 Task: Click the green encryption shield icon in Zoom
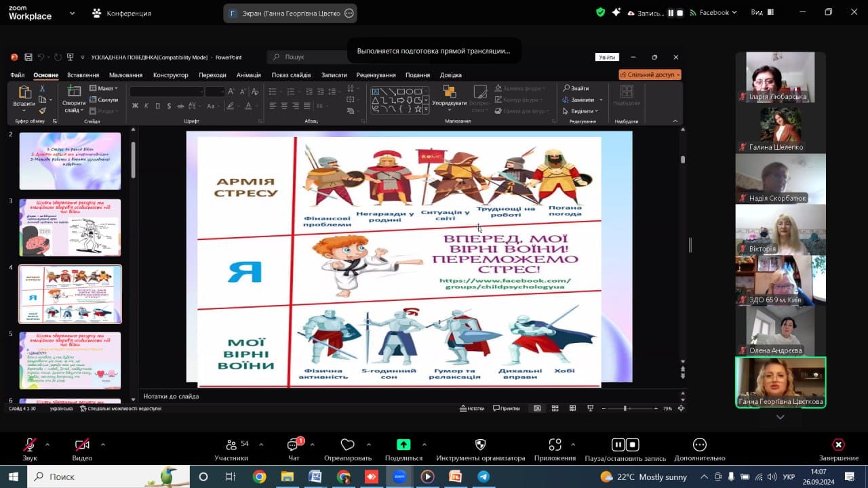point(600,12)
